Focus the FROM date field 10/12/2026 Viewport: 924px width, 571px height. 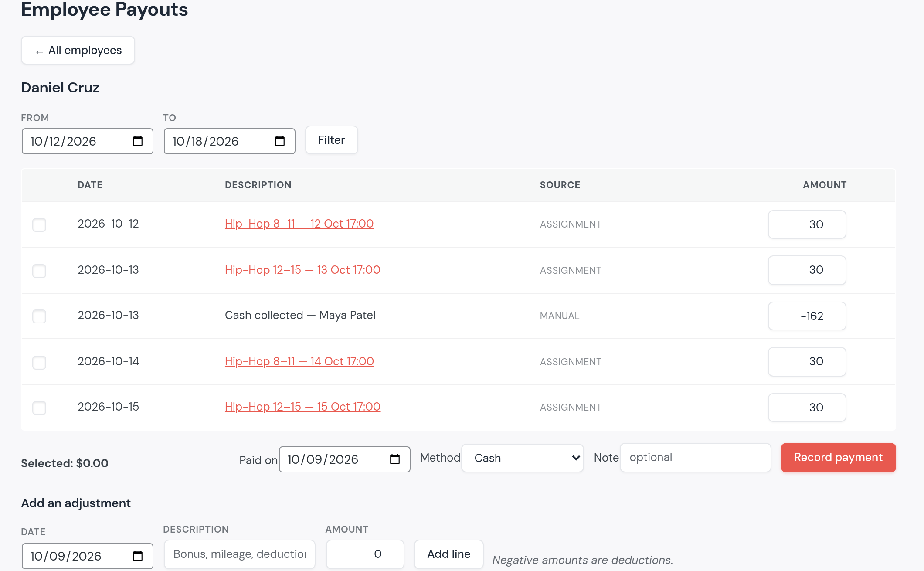click(88, 141)
